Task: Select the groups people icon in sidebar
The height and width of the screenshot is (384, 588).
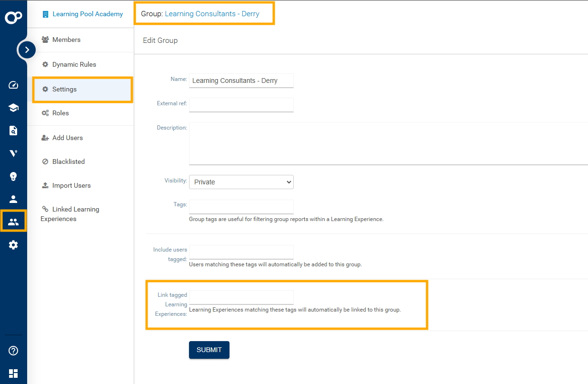Action: pyautogui.click(x=13, y=222)
